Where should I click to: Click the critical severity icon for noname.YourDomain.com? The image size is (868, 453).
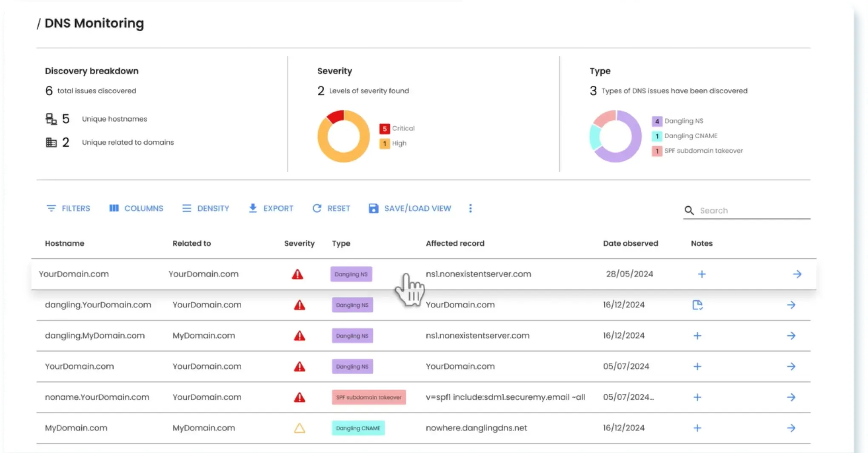point(300,397)
